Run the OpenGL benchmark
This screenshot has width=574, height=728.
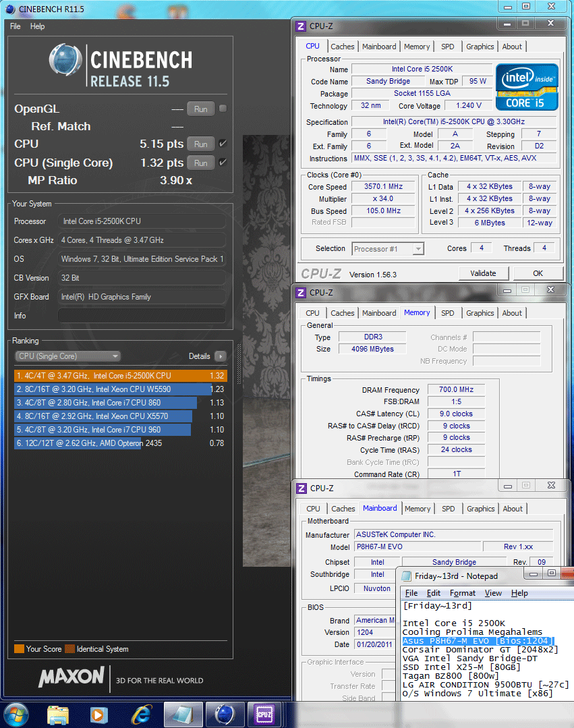coord(200,109)
